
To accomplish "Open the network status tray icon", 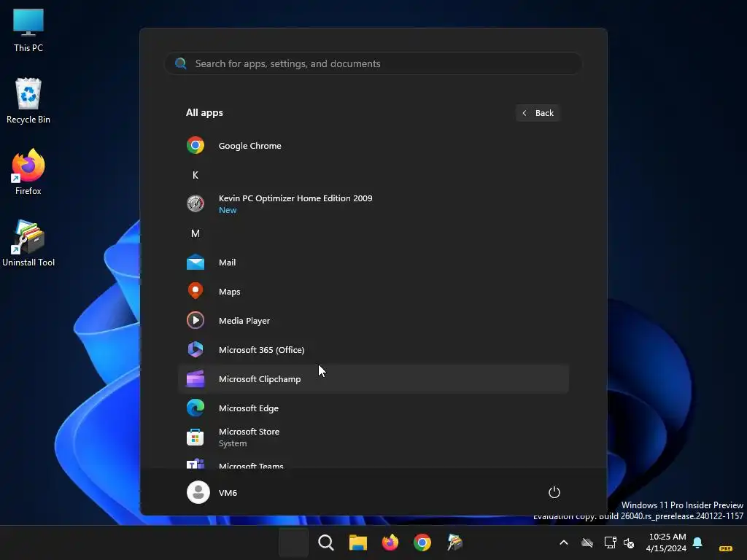I will pos(610,542).
